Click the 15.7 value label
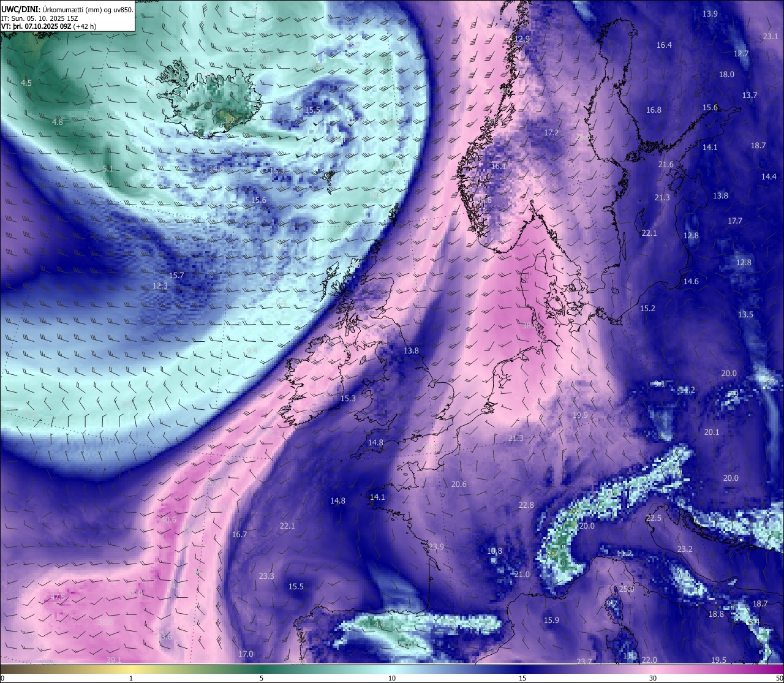 click(x=176, y=276)
